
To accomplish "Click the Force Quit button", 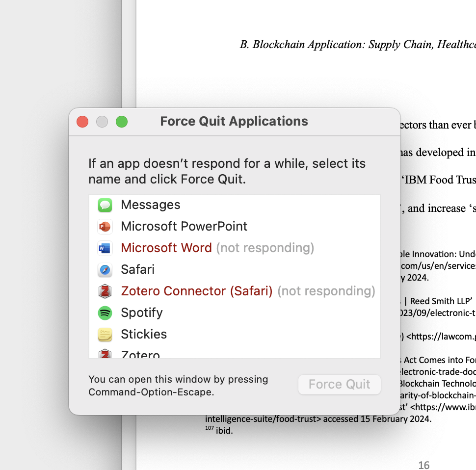I will point(340,385).
